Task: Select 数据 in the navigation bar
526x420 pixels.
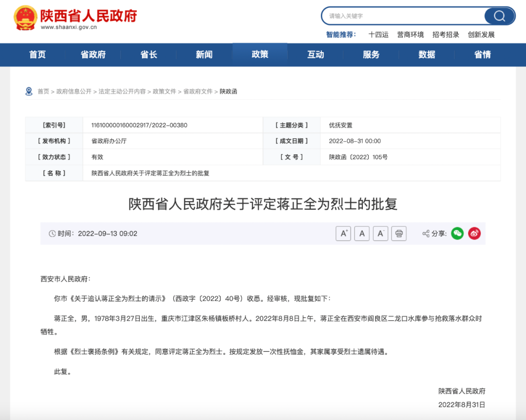Action: 427,55
